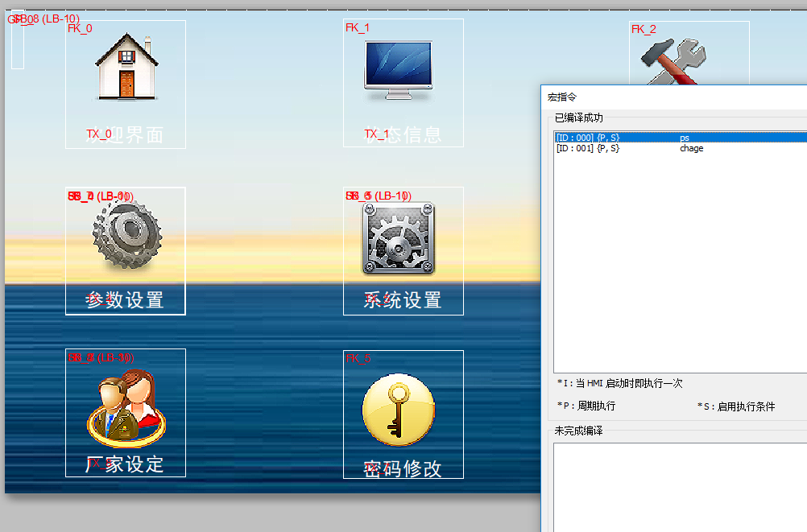Select the 状态信息 text label
The width and height of the screenshot is (807, 532).
(403, 134)
